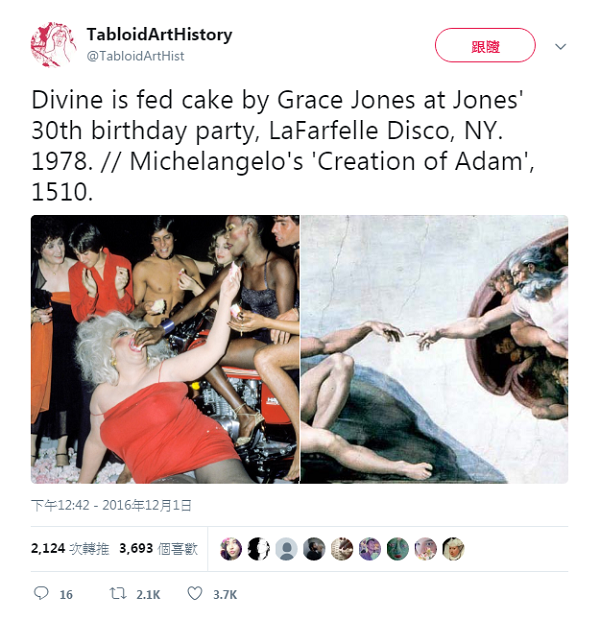Open the gray default-silhouette liker avatar
The width and height of the screenshot is (600, 620).
coord(286,549)
